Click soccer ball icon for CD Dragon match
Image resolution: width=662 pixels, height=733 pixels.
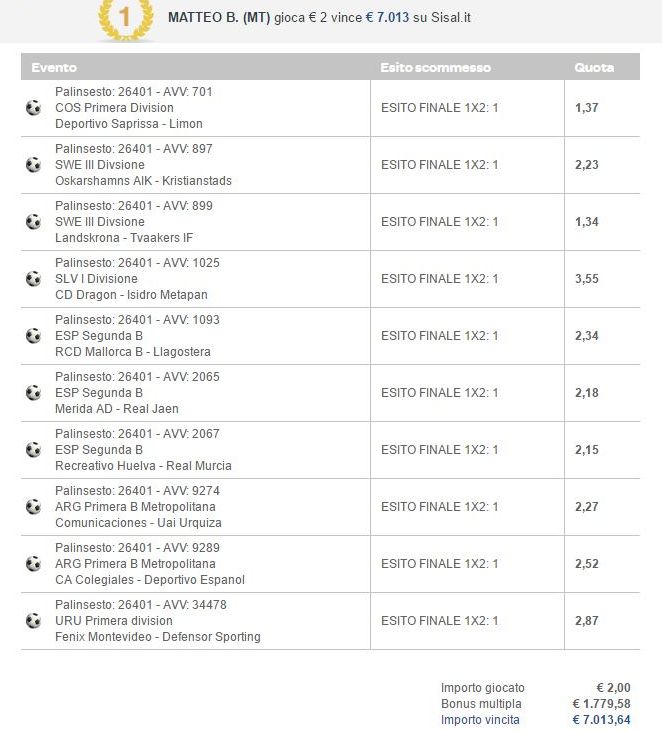(x=33, y=279)
